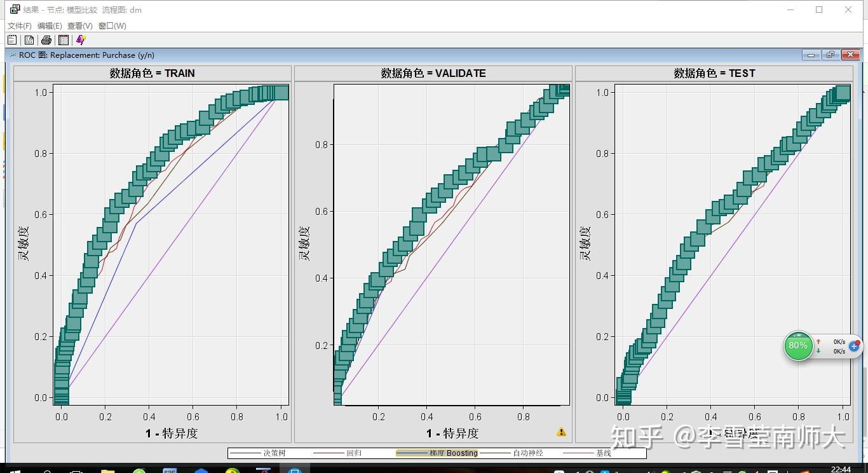
Task: Click the yellow warning icon in VALIDATE panel
Action: tap(561, 432)
